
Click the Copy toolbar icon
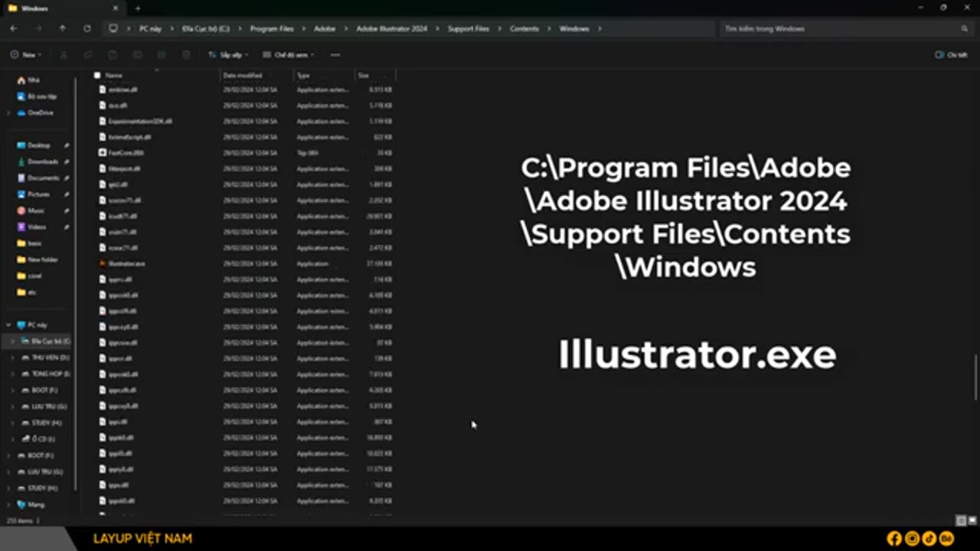coord(88,55)
